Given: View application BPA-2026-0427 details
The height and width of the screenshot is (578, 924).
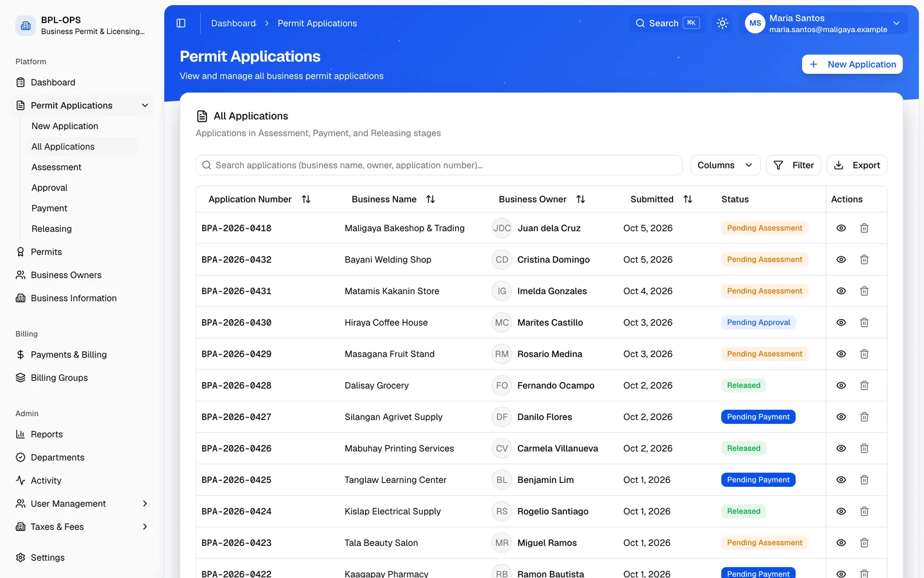Looking at the screenshot, I should [x=841, y=417].
